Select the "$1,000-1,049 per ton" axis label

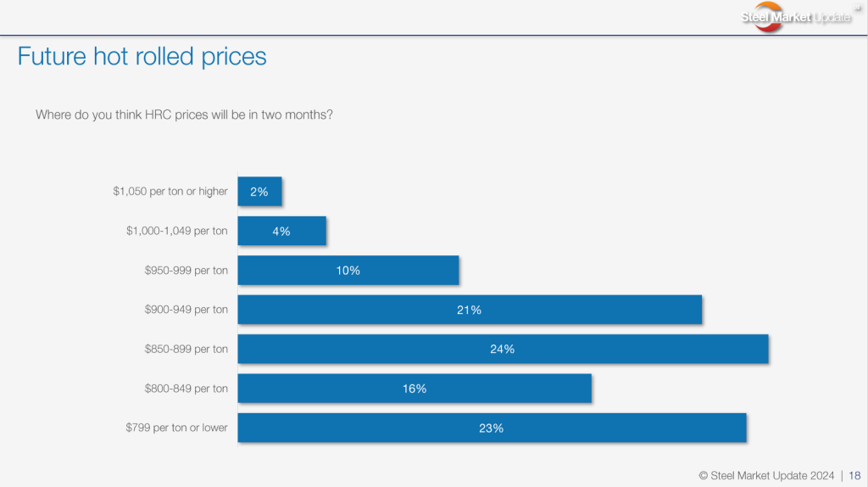click(x=177, y=231)
